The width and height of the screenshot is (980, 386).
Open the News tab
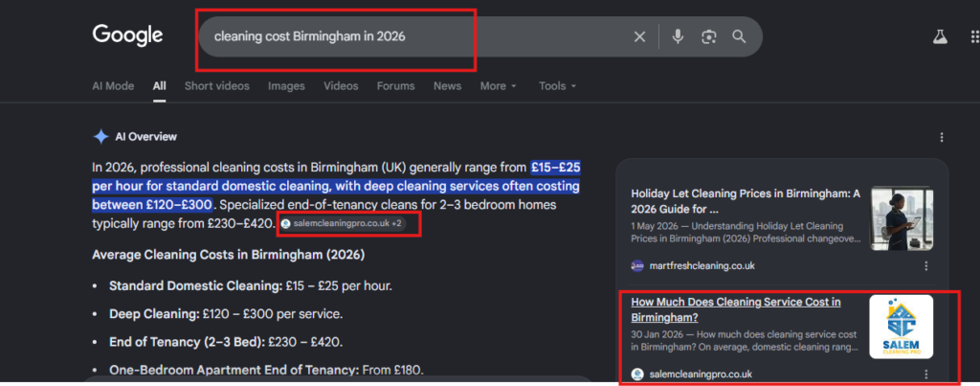pos(448,86)
